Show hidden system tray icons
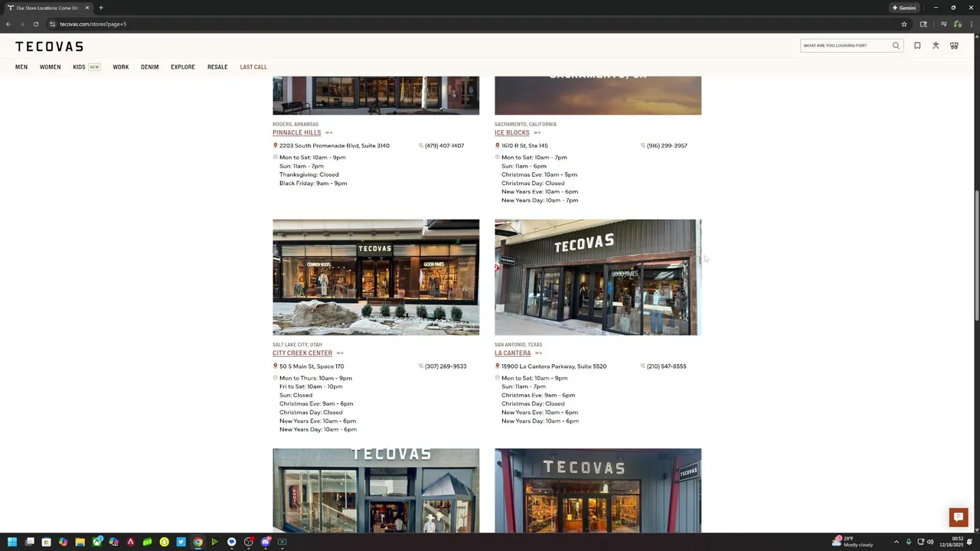This screenshot has width=980, height=551. 896,542
